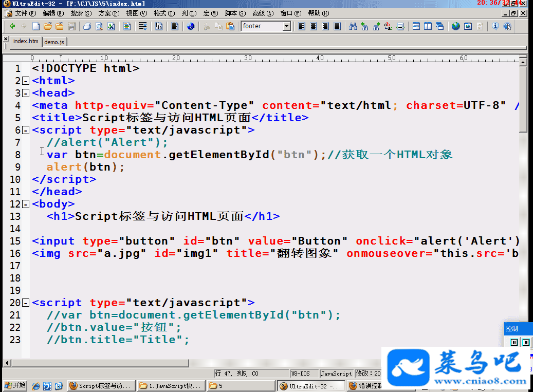Click the New File toolbar icon

35,26
